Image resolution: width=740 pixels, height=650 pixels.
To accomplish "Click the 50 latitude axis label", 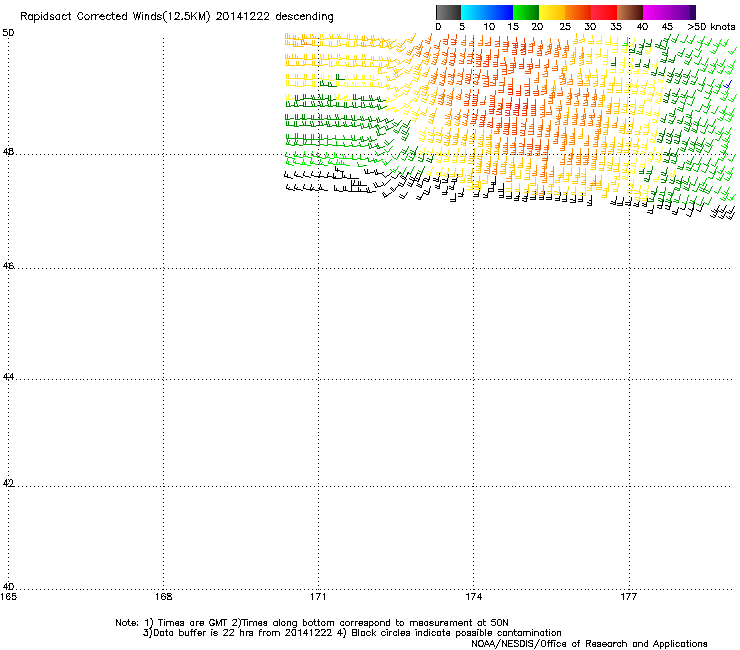I will pos(8,33).
